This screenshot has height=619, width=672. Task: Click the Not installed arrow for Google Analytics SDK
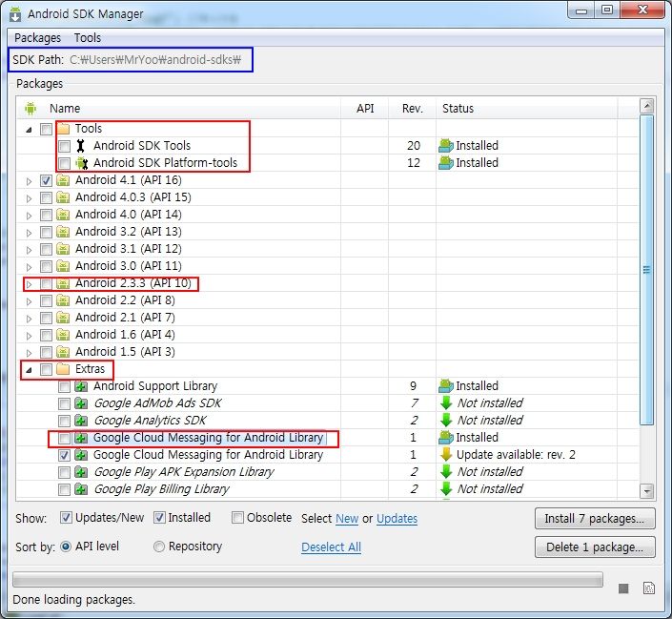pos(446,420)
